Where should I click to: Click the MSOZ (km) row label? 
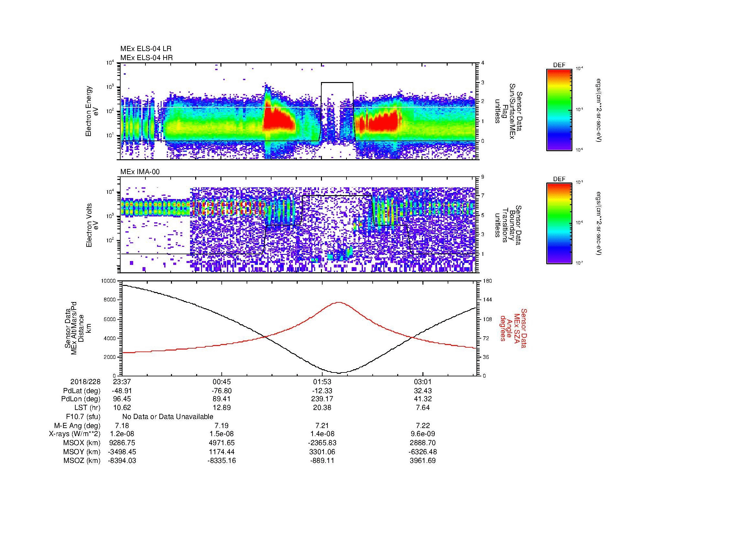click(x=82, y=461)
